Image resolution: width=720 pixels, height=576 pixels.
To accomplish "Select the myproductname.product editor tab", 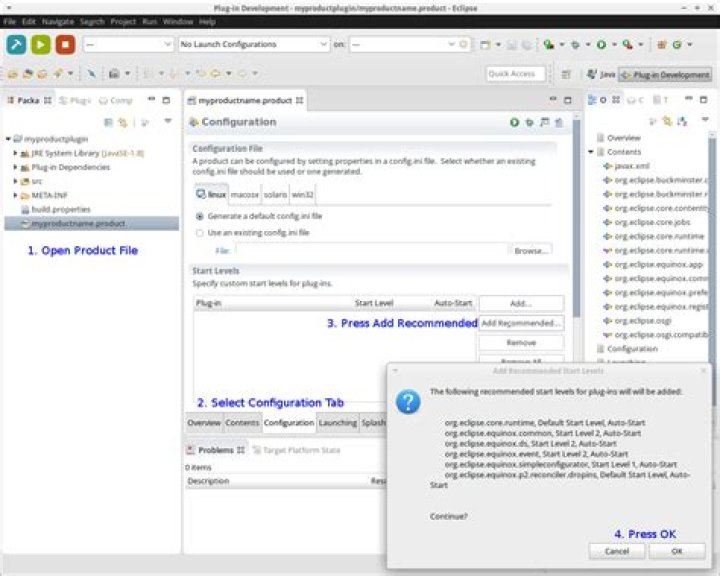I will click(246, 101).
